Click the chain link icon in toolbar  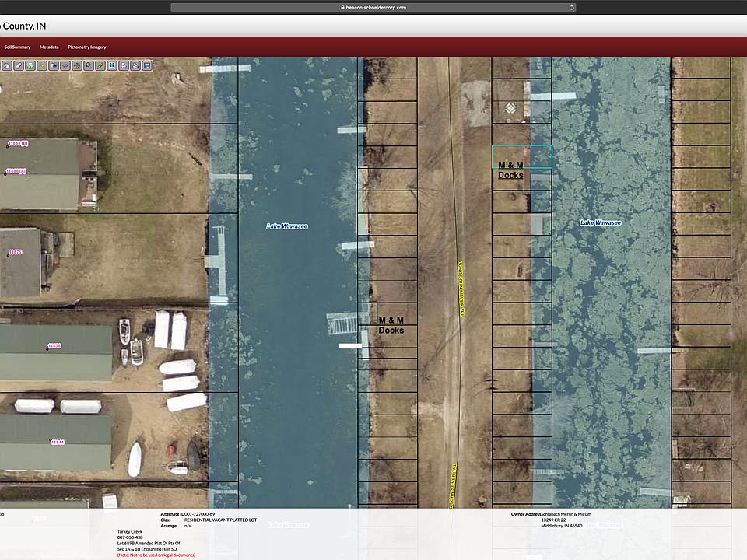65,66
